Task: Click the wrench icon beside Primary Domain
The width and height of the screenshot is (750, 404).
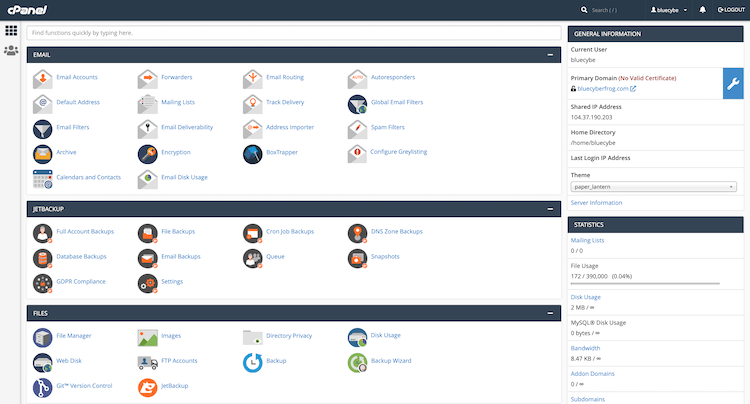Action: pos(733,84)
